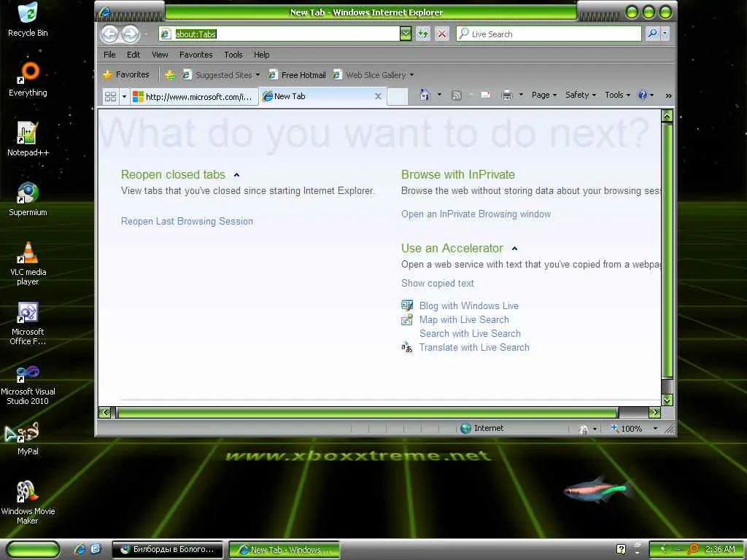Open the Page dropdown menu
The image size is (747, 560).
coord(544,96)
